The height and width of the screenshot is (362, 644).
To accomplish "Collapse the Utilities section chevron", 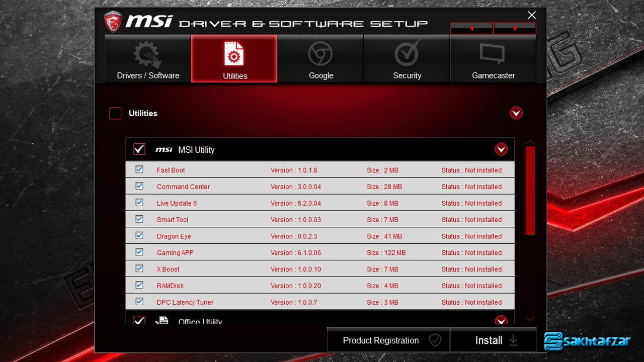I will point(516,113).
